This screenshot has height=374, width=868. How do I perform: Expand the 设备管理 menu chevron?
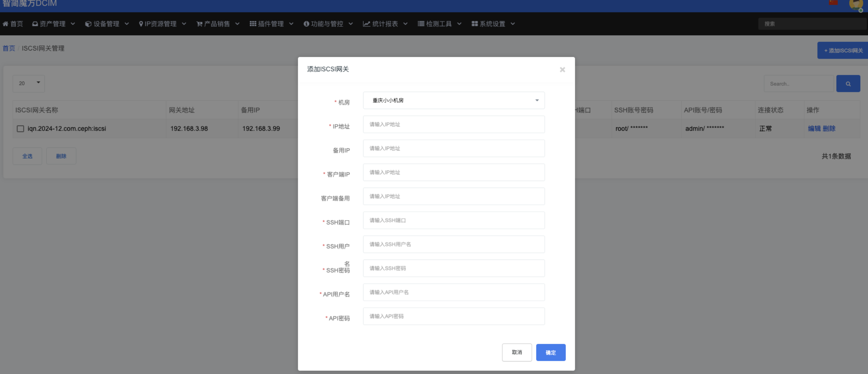coord(127,24)
